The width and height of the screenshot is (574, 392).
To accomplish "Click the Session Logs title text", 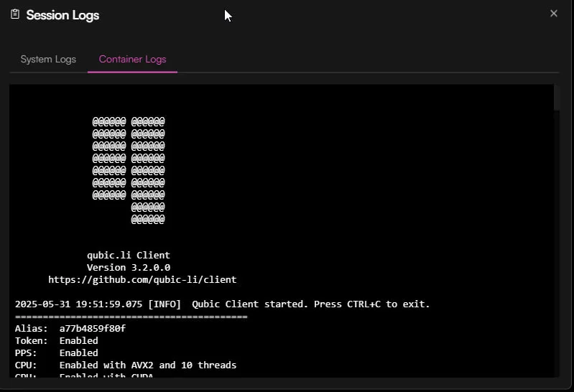I will [63, 15].
